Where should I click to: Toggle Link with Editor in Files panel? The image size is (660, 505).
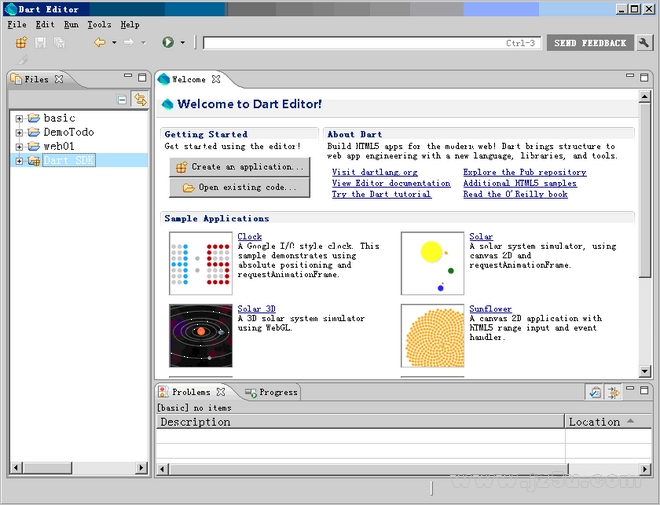coord(140,99)
